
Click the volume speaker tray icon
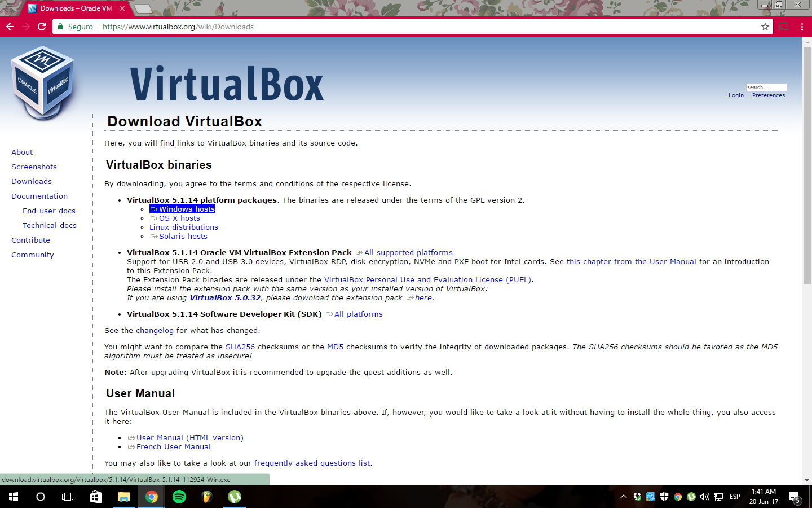[704, 497]
